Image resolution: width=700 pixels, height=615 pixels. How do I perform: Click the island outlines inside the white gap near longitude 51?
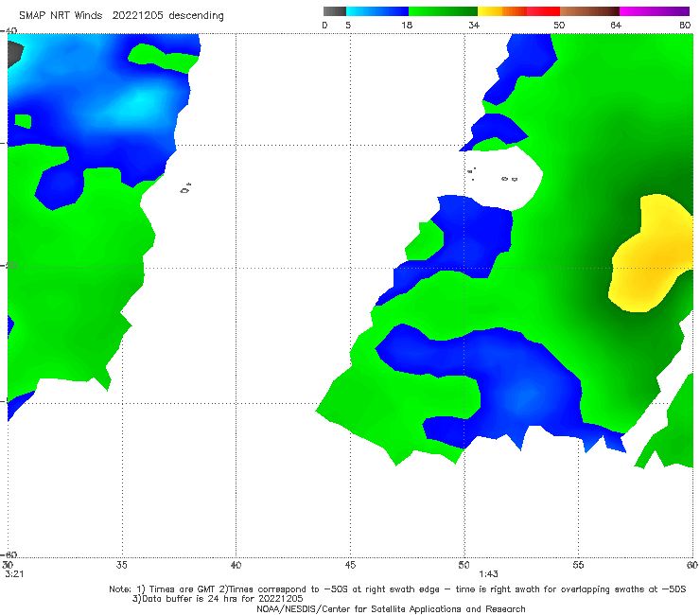click(492, 175)
